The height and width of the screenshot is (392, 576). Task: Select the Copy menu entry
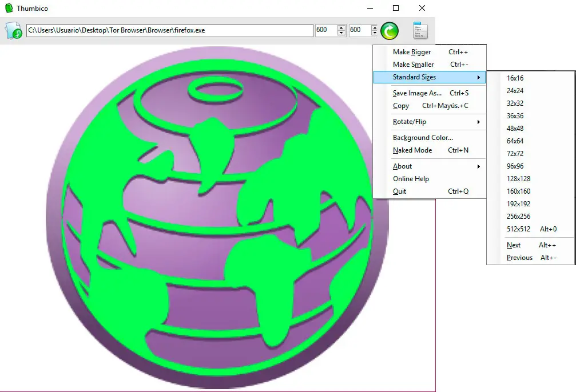430,106
